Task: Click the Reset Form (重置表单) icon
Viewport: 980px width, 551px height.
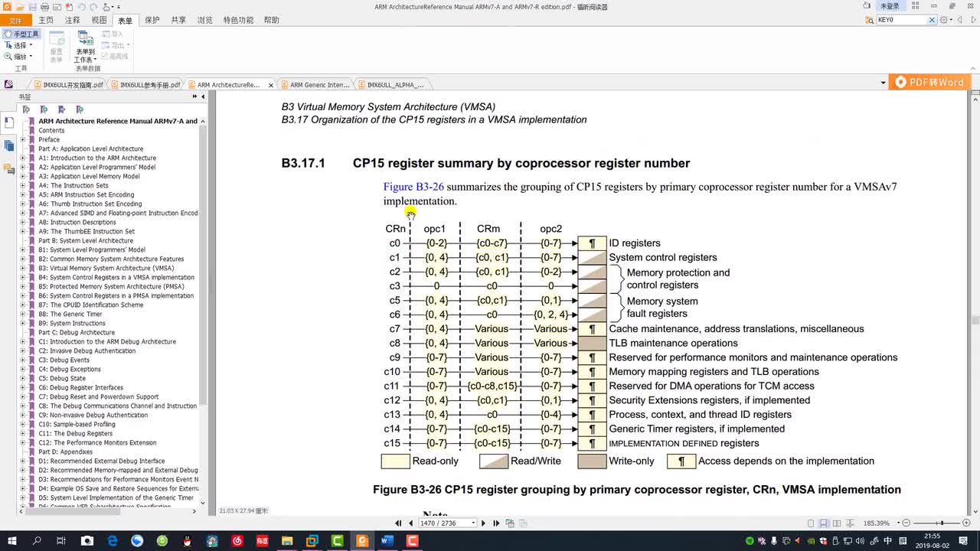Action: (57, 47)
